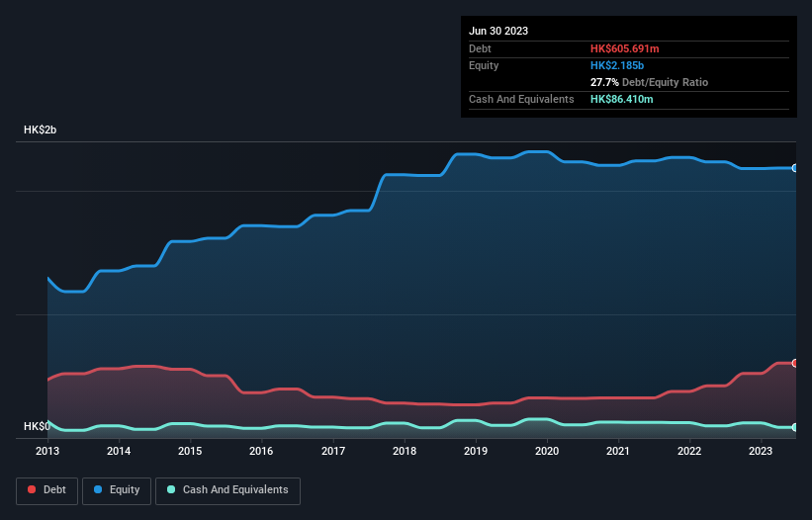This screenshot has width=812, height=520.
Task: Click the 2023 x-axis label
Action: (761, 451)
